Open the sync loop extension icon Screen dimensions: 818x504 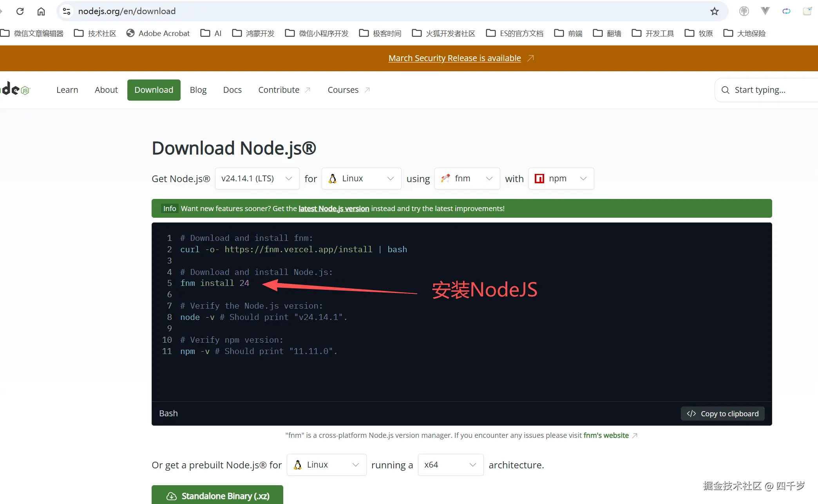pos(786,11)
